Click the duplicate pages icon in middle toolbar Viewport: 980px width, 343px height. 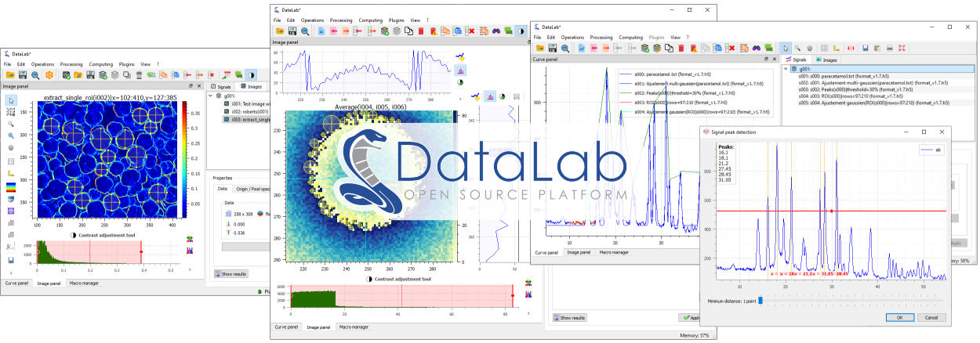408,31
